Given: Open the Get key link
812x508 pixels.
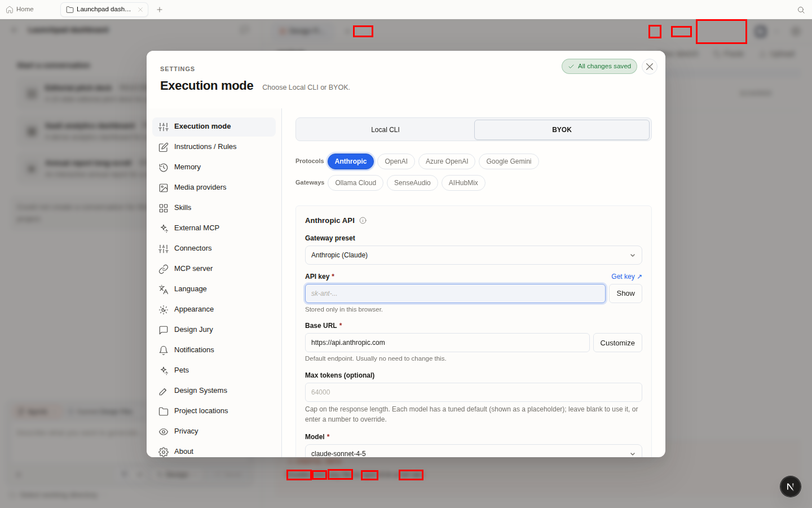Looking at the screenshot, I should click(x=626, y=277).
